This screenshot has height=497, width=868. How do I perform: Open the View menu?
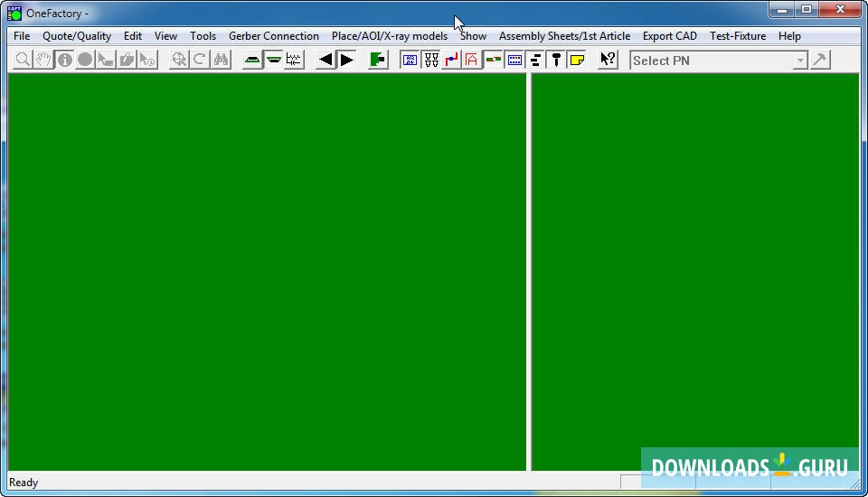(x=165, y=36)
